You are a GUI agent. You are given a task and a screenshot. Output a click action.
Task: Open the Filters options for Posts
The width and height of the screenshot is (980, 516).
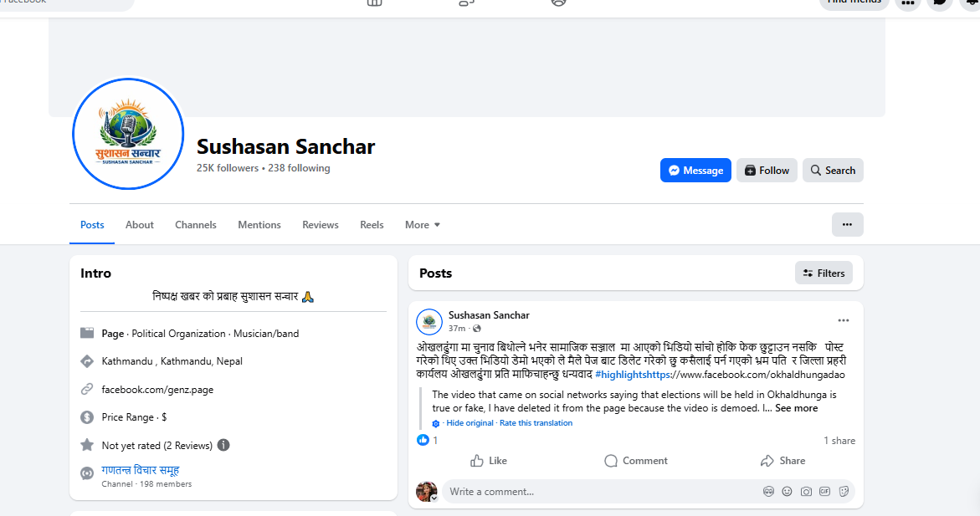click(x=824, y=273)
